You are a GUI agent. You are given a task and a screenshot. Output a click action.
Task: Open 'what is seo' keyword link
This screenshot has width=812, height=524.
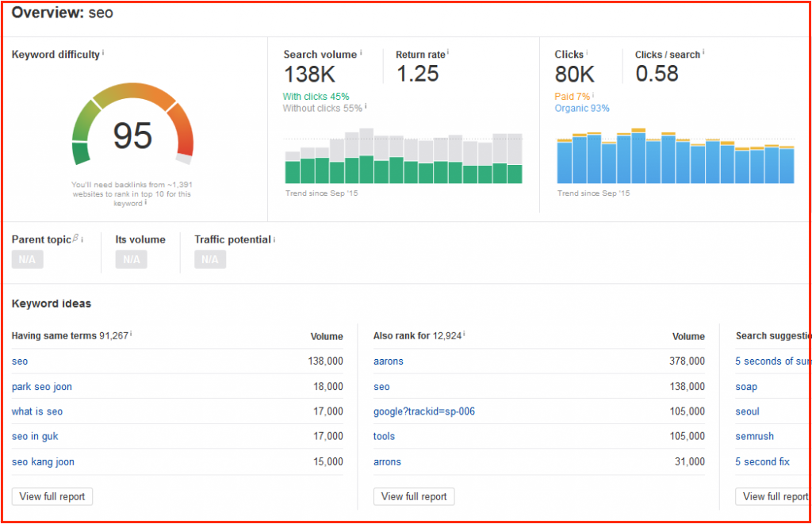coord(37,411)
